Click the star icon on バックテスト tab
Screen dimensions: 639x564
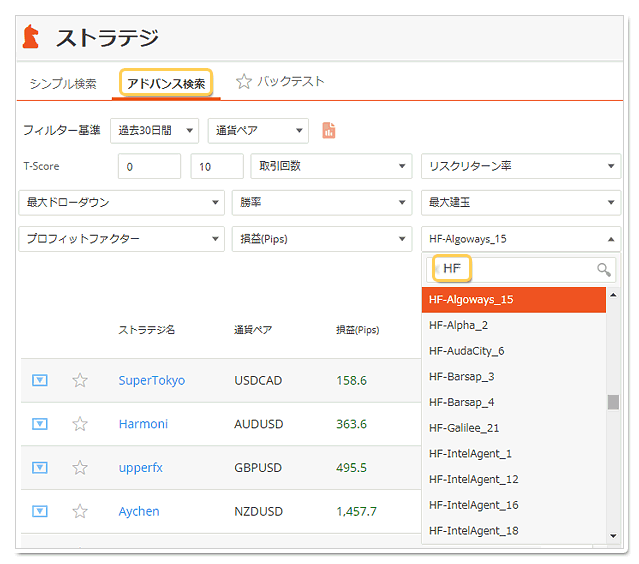point(244,82)
